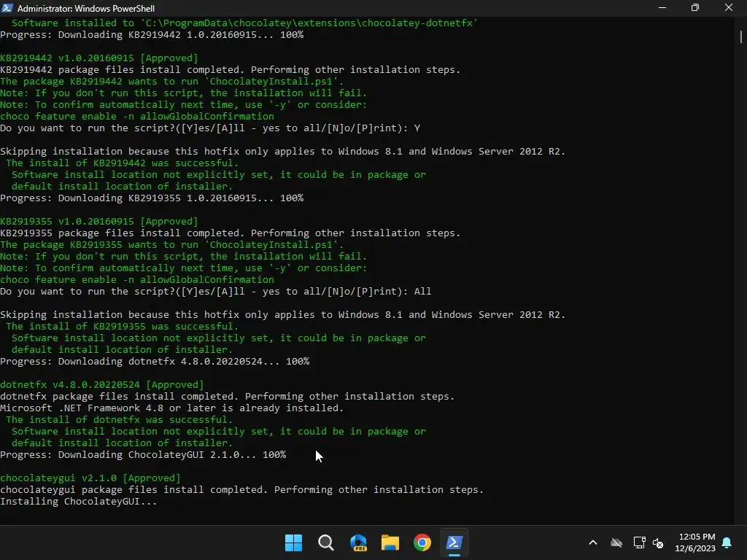Click 'The package KB2919442 wants to run' line
This screenshot has width=747, height=560.
(x=172, y=82)
